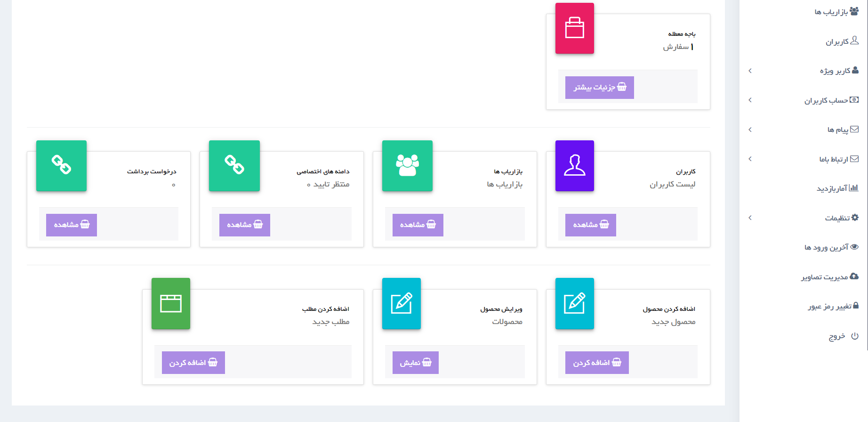Select مدیریت تصاویر in the sidebar
Image resolution: width=868 pixels, height=422 pixels.
pyautogui.click(x=830, y=277)
